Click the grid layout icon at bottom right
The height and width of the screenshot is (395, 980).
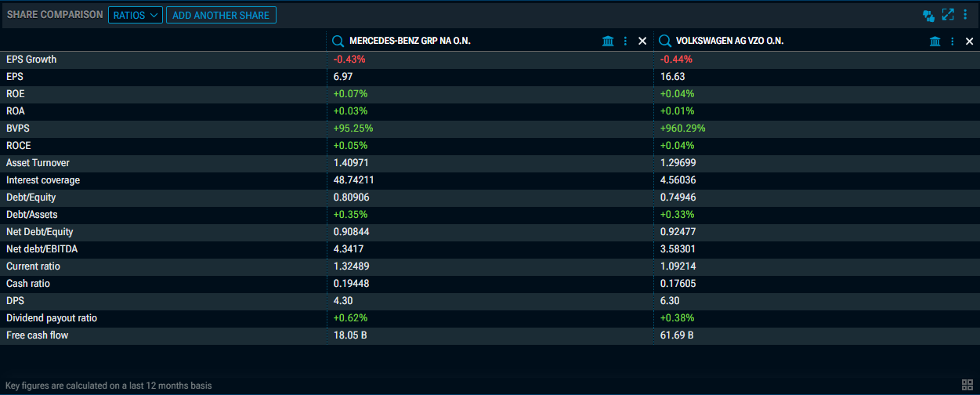tap(967, 385)
